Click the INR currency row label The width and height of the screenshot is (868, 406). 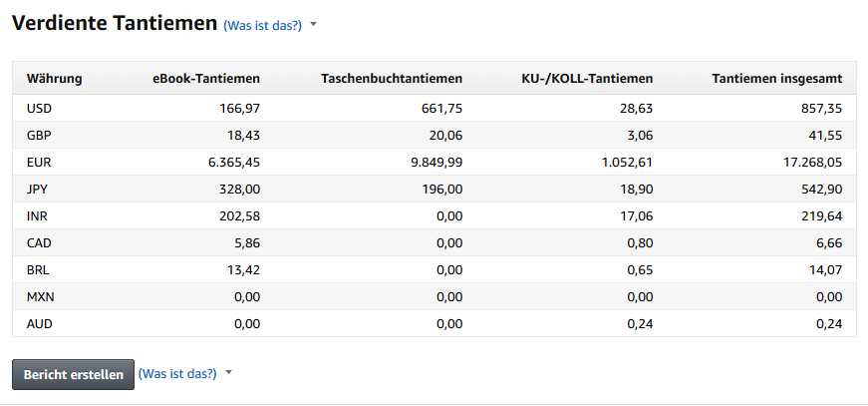tap(38, 214)
